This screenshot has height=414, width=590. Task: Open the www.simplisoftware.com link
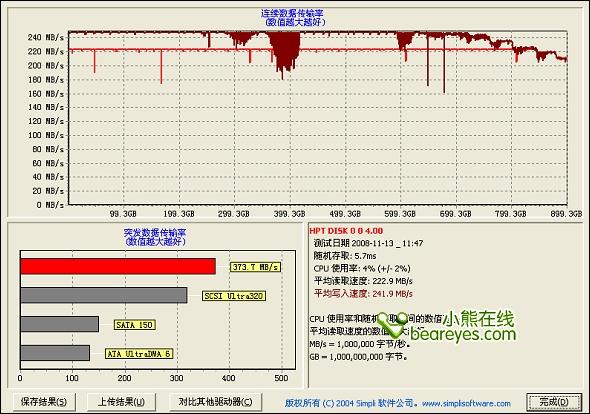[x=466, y=403]
